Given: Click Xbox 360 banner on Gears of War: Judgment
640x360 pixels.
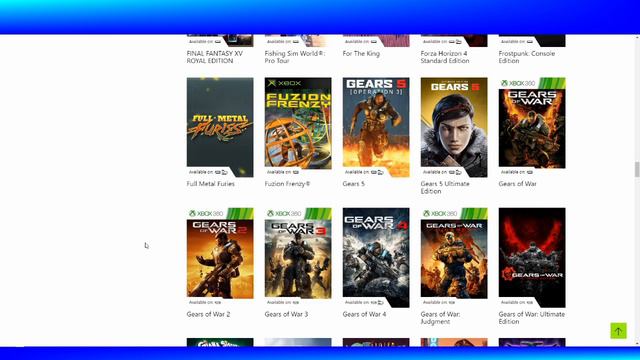Looking at the screenshot, I should [x=454, y=213].
